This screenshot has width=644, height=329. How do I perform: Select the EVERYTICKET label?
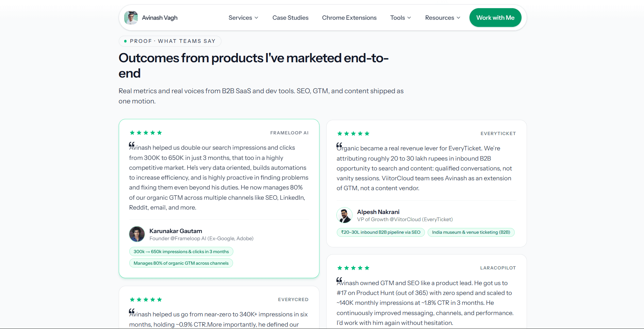[498, 133]
